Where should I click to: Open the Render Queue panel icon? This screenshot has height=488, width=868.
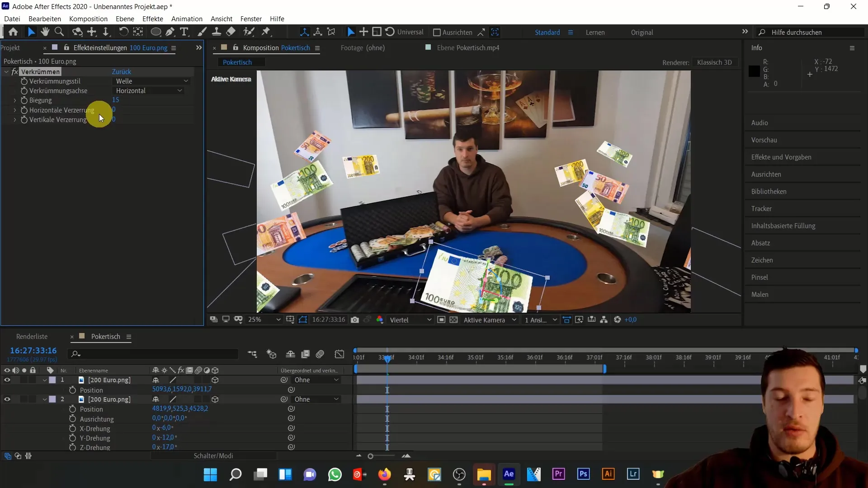pyautogui.click(x=31, y=336)
